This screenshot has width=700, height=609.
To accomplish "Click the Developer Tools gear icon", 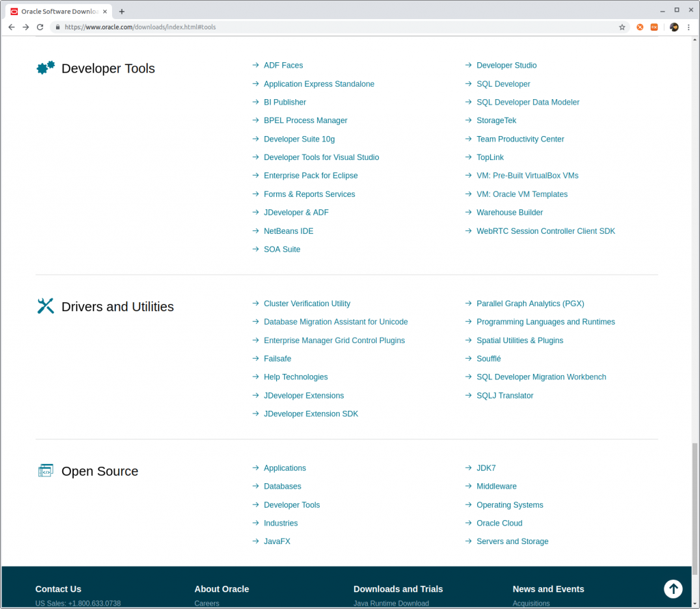I will click(x=46, y=68).
